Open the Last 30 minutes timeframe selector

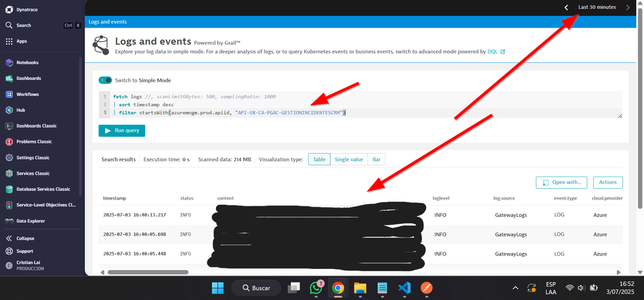[x=595, y=7]
